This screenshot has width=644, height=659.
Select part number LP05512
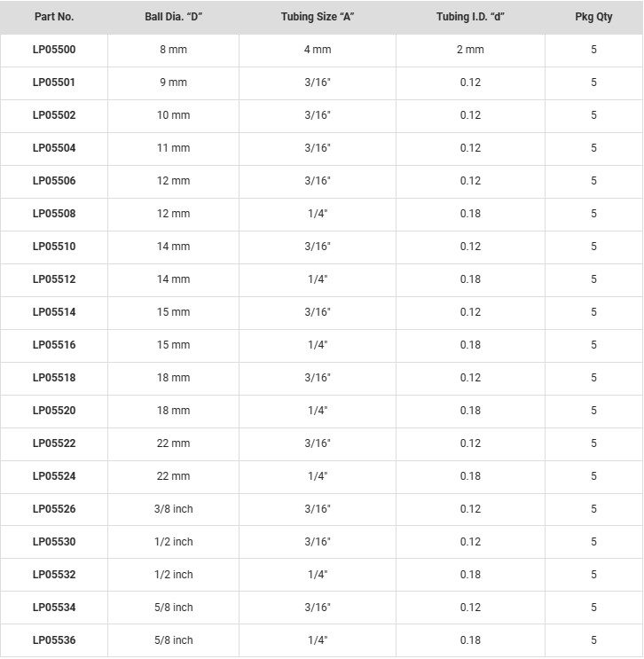click(x=54, y=279)
